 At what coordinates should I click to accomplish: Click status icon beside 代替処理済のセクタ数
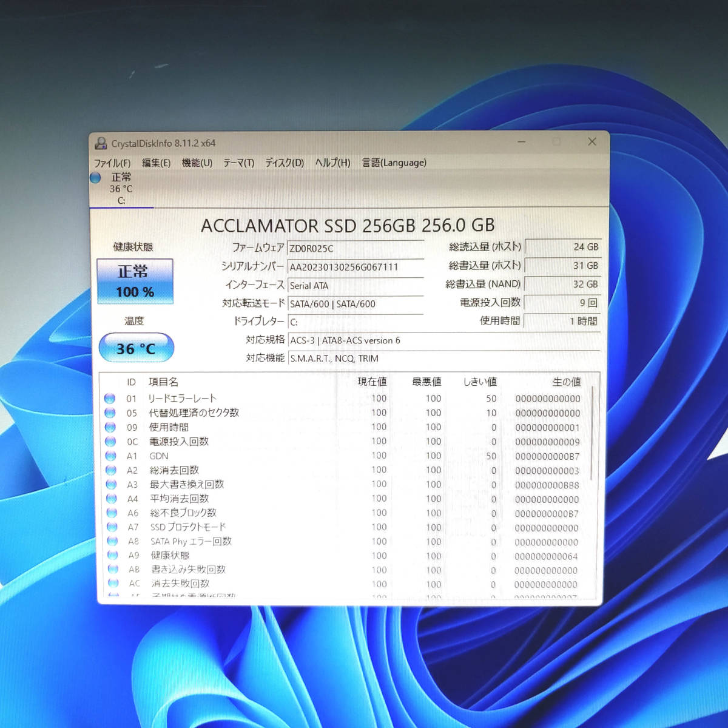pyautogui.click(x=110, y=413)
